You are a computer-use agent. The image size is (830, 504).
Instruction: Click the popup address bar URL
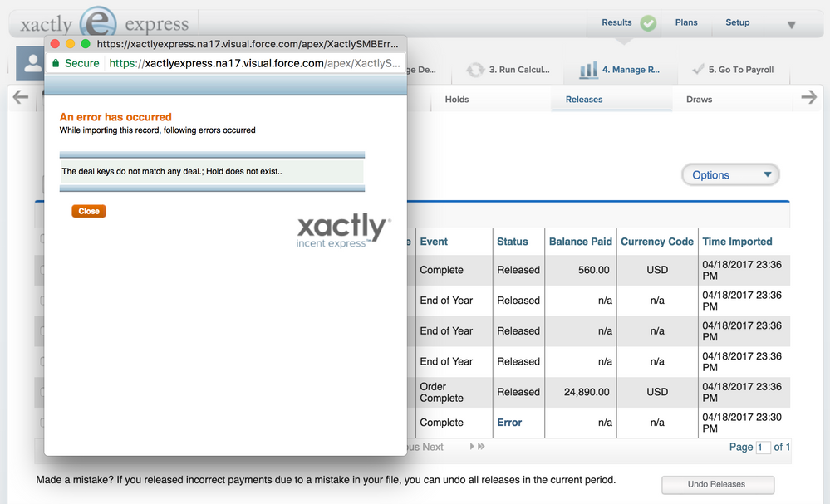pyautogui.click(x=254, y=63)
